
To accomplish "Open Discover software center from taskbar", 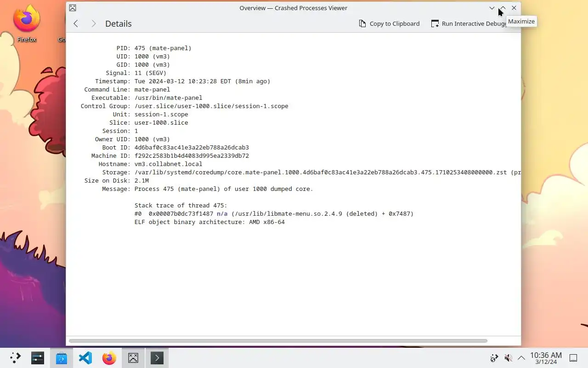I will (x=62, y=358).
